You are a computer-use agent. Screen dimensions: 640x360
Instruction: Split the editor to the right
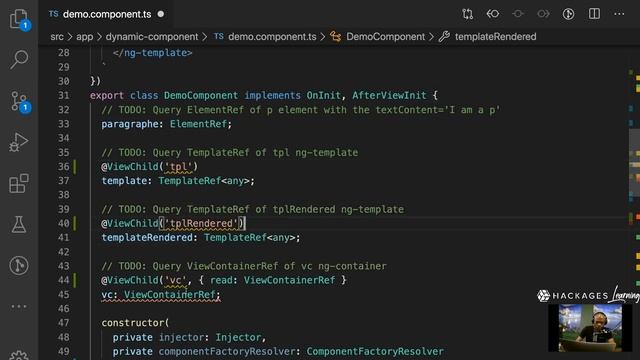[594, 14]
